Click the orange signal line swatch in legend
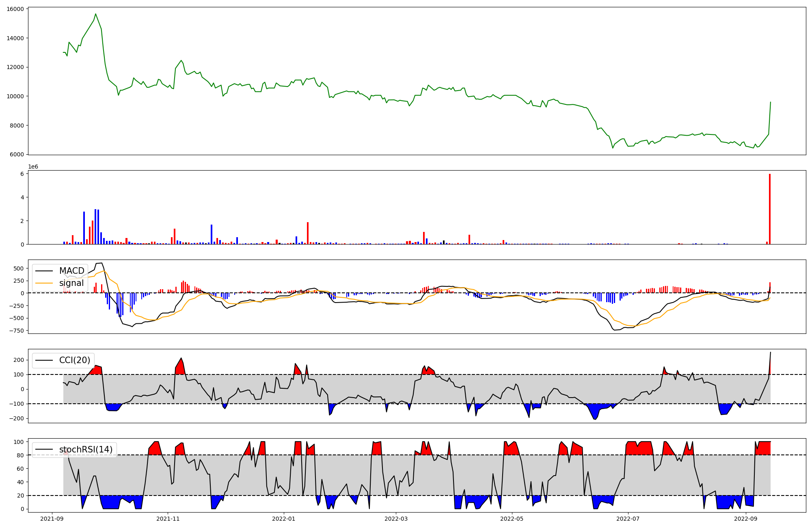Viewport: 812px width, 528px height. 44,283
